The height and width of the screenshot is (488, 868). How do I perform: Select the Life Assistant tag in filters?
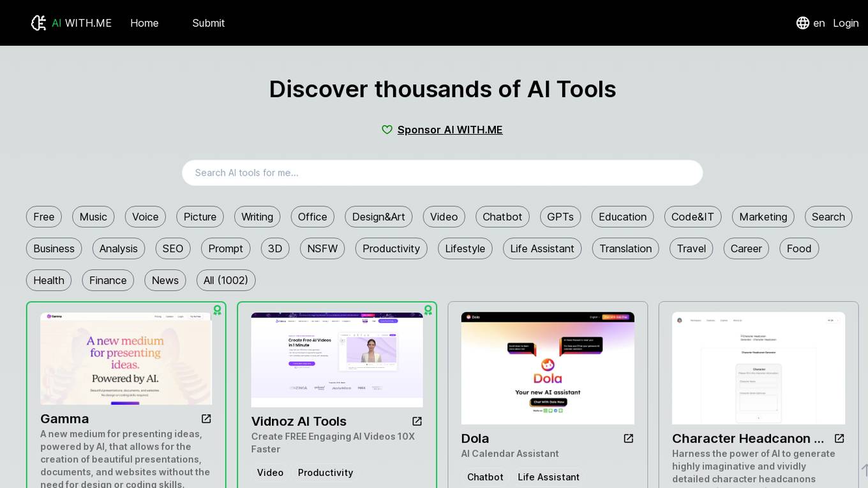(x=542, y=248)
